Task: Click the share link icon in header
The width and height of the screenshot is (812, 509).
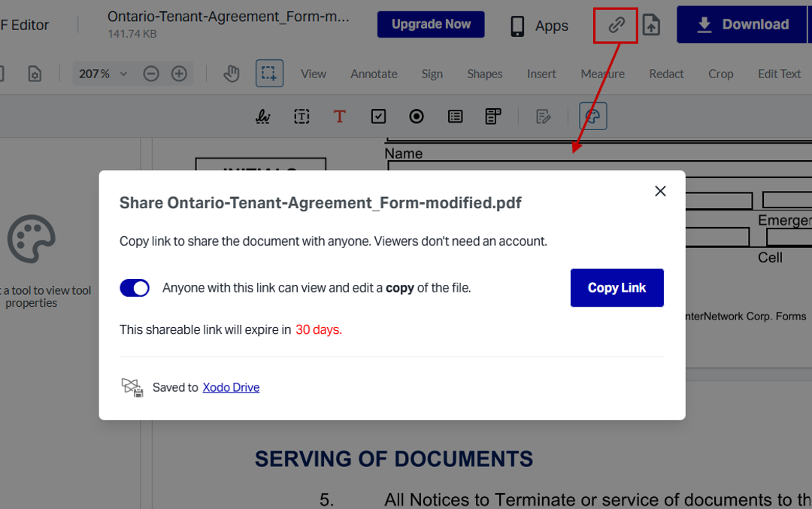Action: [616, 25]
